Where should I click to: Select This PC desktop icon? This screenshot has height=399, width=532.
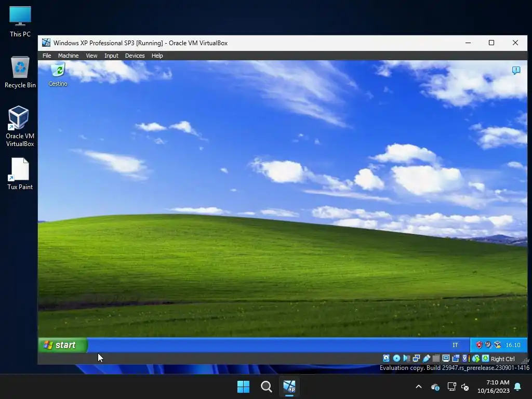click(x=20, y=22)
